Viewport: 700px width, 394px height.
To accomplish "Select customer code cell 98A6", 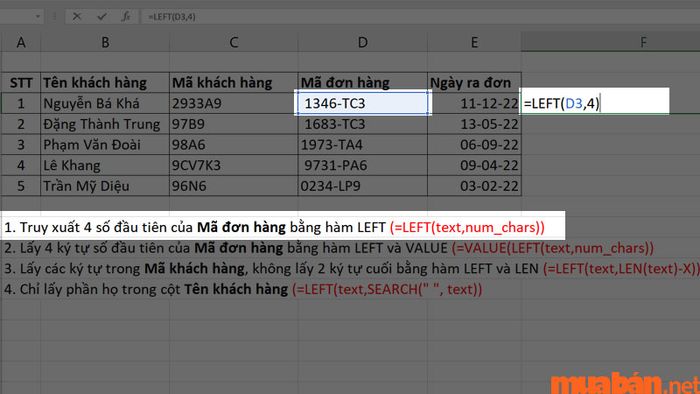I will 233,145.
